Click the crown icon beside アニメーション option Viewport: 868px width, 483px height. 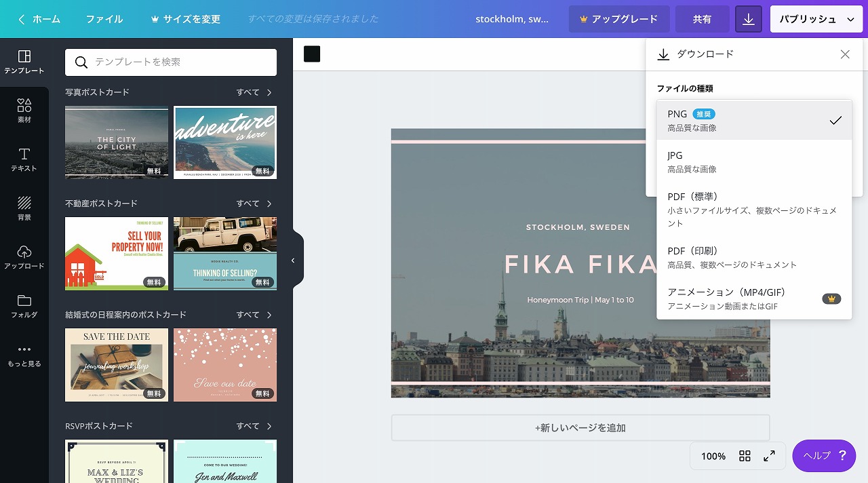click(x=831, y=298)
